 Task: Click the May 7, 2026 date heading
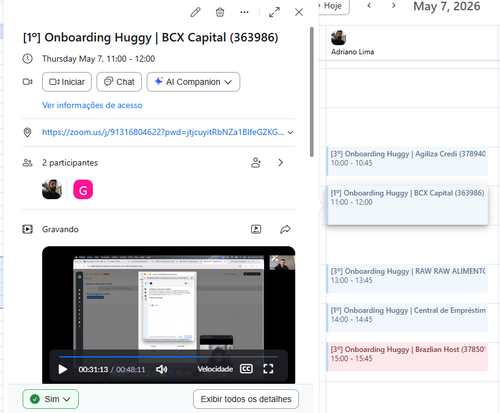coord(447,6)
